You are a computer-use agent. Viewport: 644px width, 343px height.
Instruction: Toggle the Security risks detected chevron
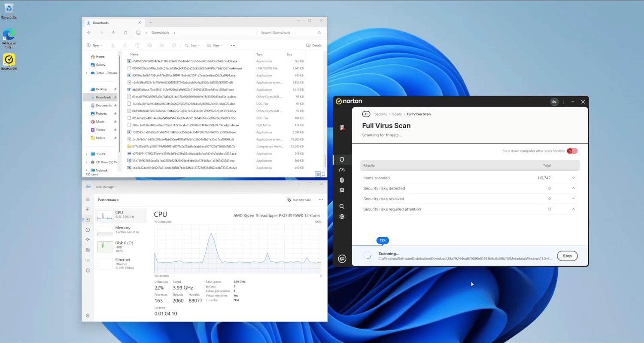pos(573,188)
